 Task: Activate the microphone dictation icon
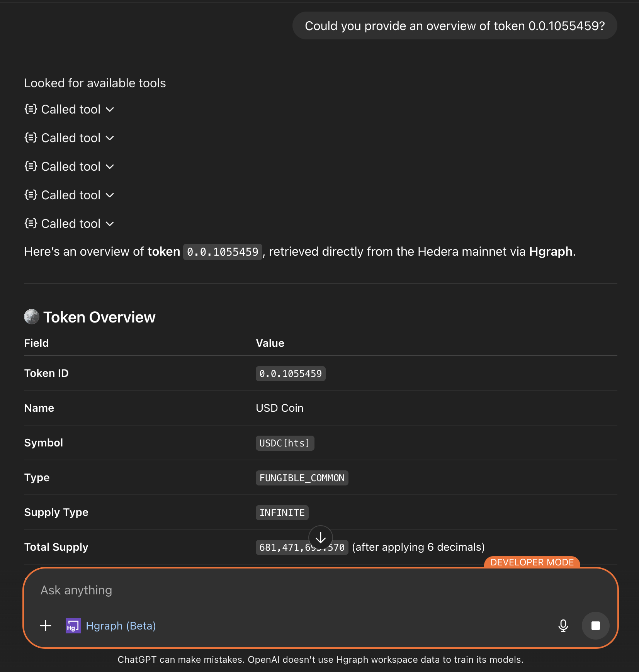pos(563,626)
